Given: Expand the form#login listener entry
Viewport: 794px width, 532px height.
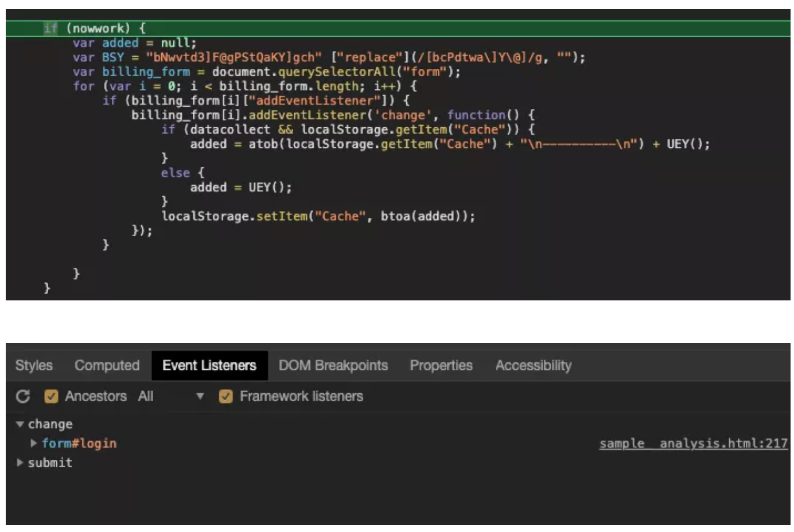Looking at the screenshot, I should point(34,443).
